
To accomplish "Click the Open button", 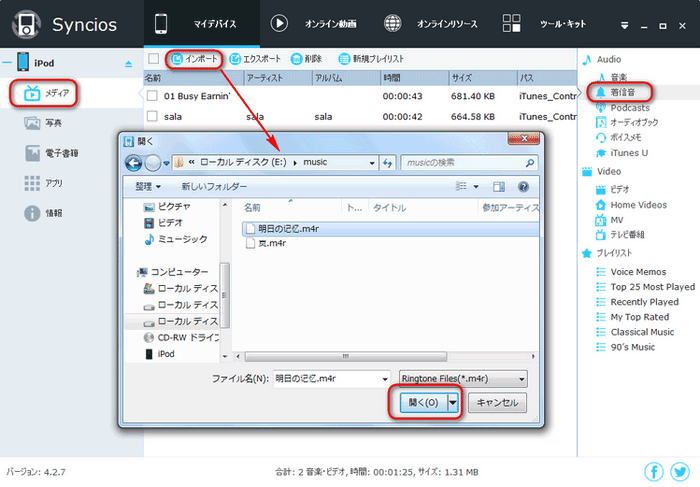I will (x=423, y=403).
